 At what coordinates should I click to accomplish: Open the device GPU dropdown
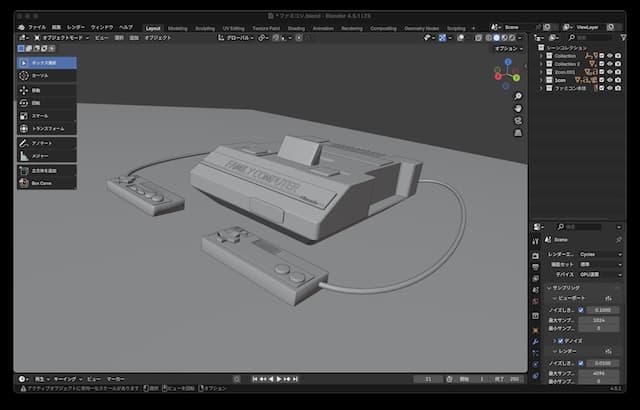(600, 275)
